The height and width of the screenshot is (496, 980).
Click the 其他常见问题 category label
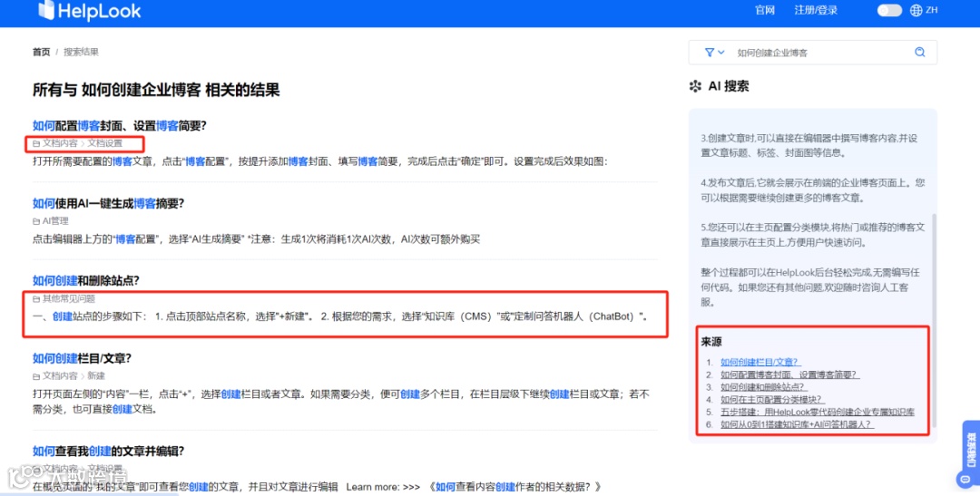[x=69, y=298]
